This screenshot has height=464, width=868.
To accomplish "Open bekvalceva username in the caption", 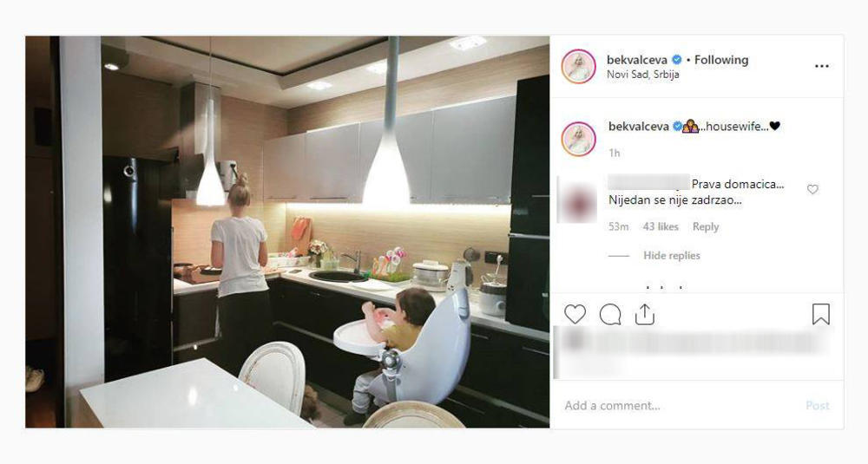I will (638, 127).
